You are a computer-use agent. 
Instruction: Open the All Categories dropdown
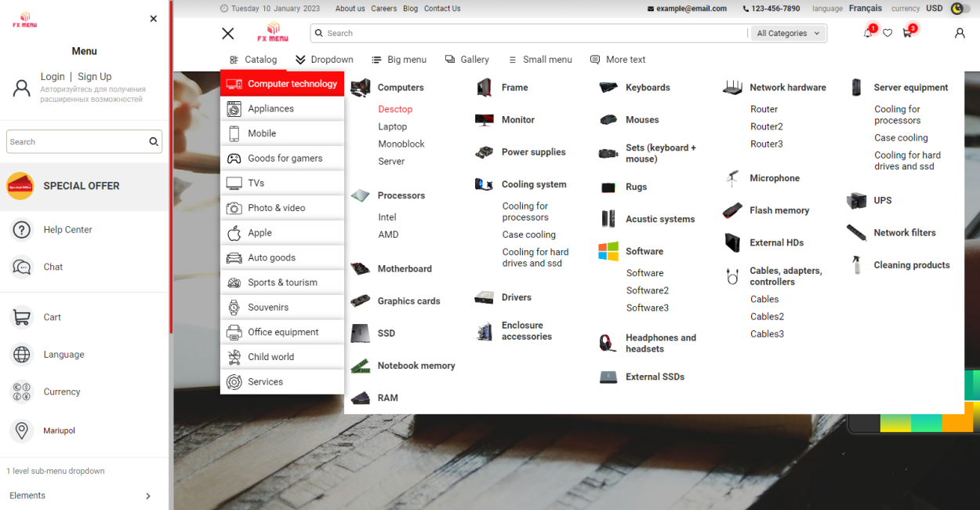[x=788, y=33]
